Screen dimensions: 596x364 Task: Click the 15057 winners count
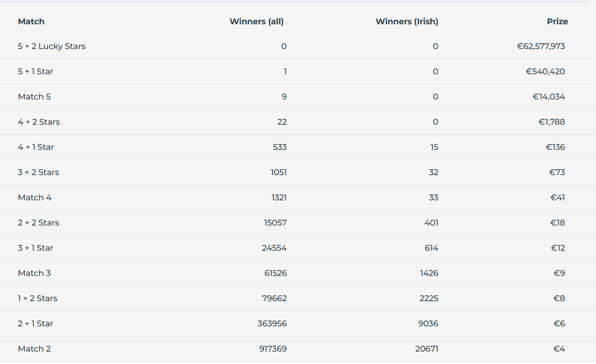(x=275, y=223)
